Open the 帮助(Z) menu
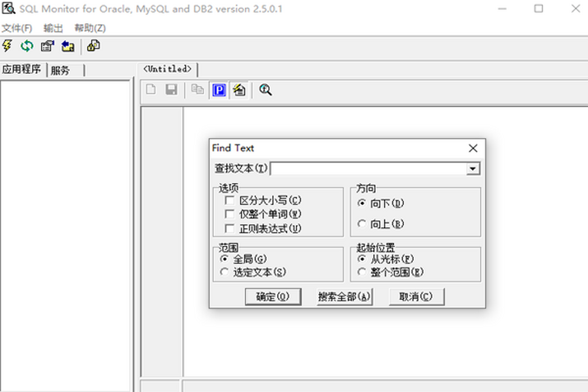 [90, 28]
